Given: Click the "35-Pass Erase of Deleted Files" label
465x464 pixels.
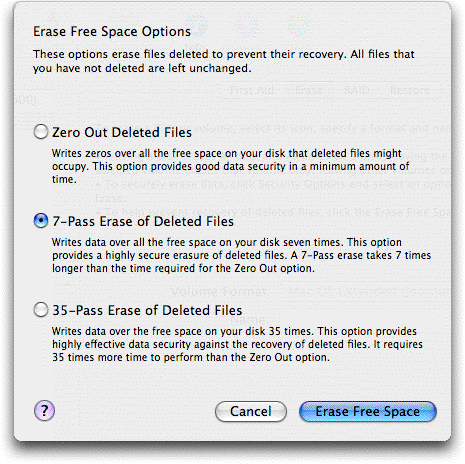Looking at the screenshot, I should point(147,310).
